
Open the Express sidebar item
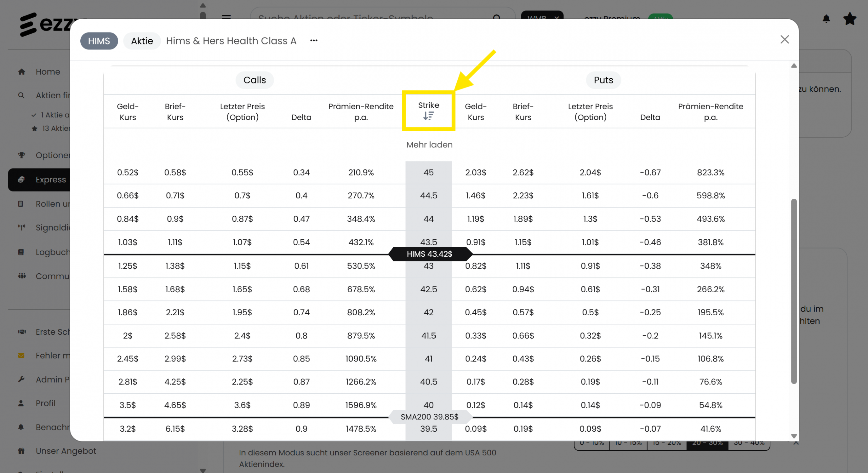click(39, 180)
